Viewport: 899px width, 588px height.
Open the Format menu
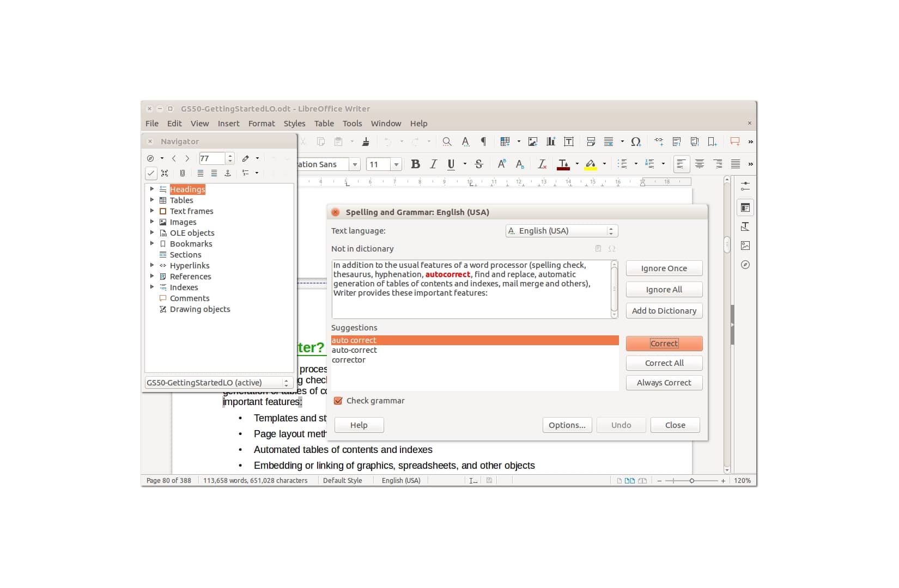pos(262,124)
